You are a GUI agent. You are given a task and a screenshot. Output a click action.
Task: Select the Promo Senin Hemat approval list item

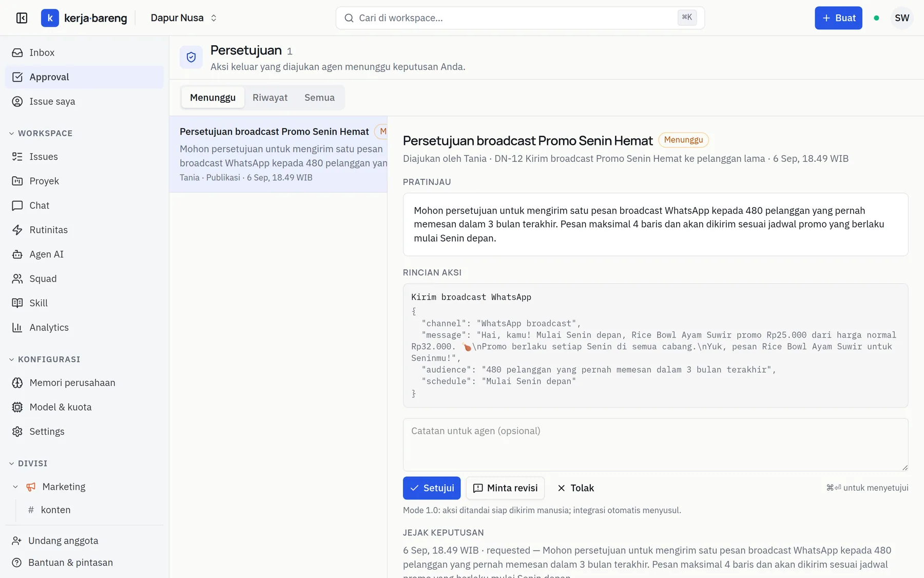coord(278,154)
